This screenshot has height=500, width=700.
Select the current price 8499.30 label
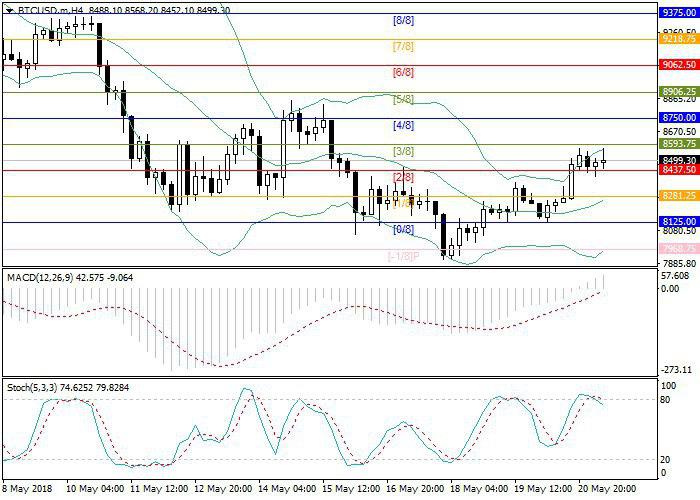coord(679,160)
